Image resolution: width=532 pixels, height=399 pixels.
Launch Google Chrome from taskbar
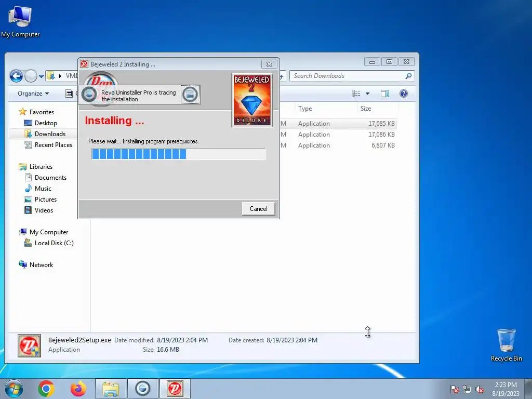pos(46,389)
